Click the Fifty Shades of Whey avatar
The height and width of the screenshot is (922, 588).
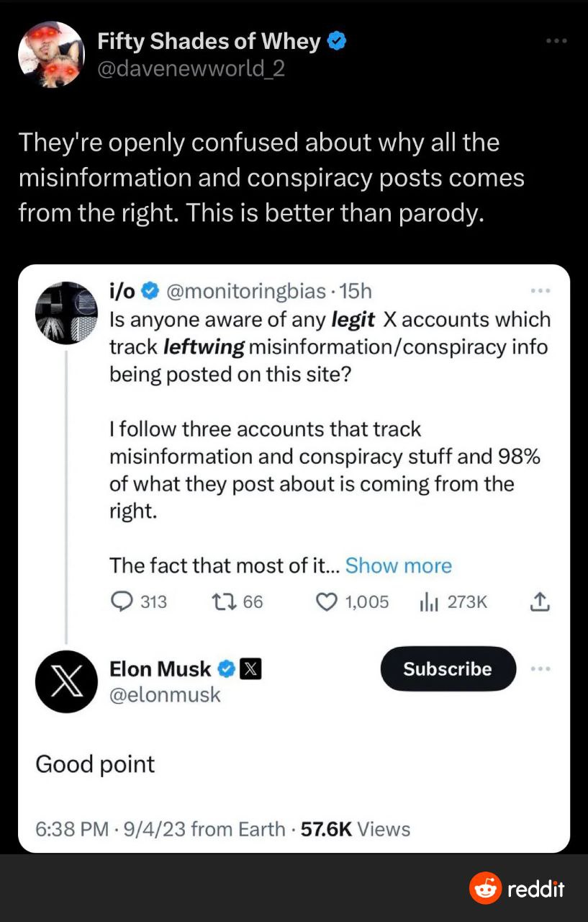pyautogui.click(x=51, y=54)
